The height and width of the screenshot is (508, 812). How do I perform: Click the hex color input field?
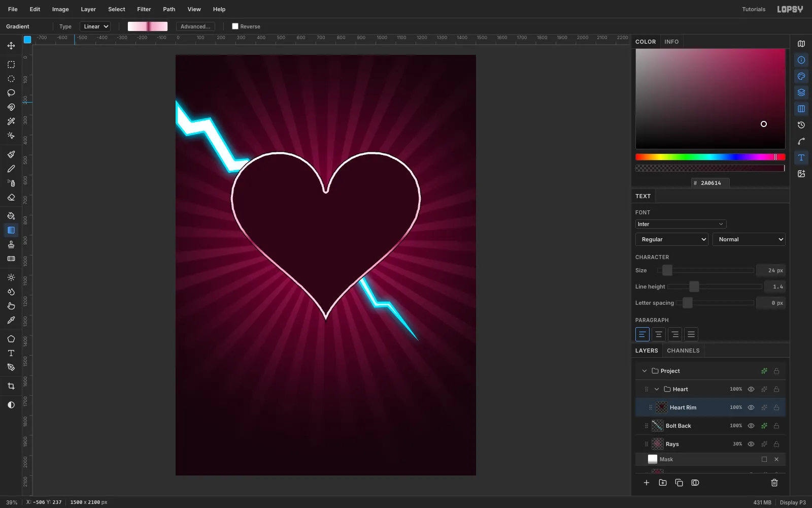click(x=710, y=183)
